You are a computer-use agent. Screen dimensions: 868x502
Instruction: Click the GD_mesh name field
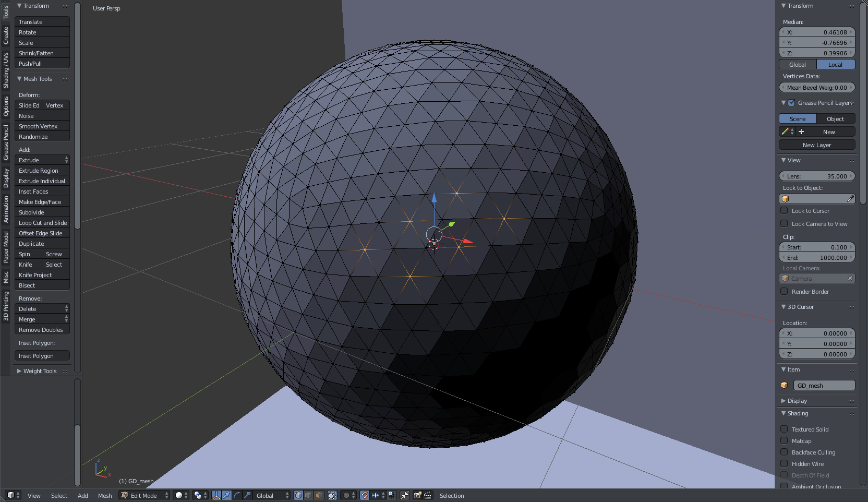click(x=824, y=385)
